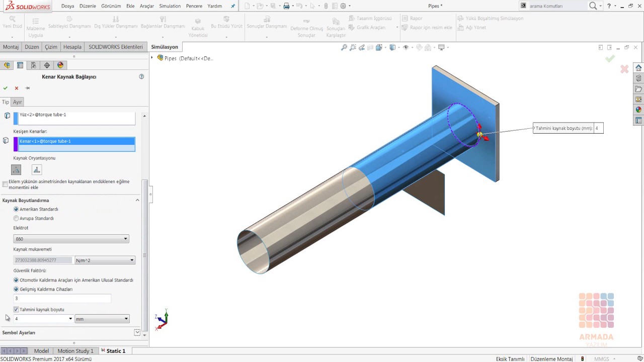Open the Elektrot E60 dropdown
The image size is (644, 362).
coord(71,239)
